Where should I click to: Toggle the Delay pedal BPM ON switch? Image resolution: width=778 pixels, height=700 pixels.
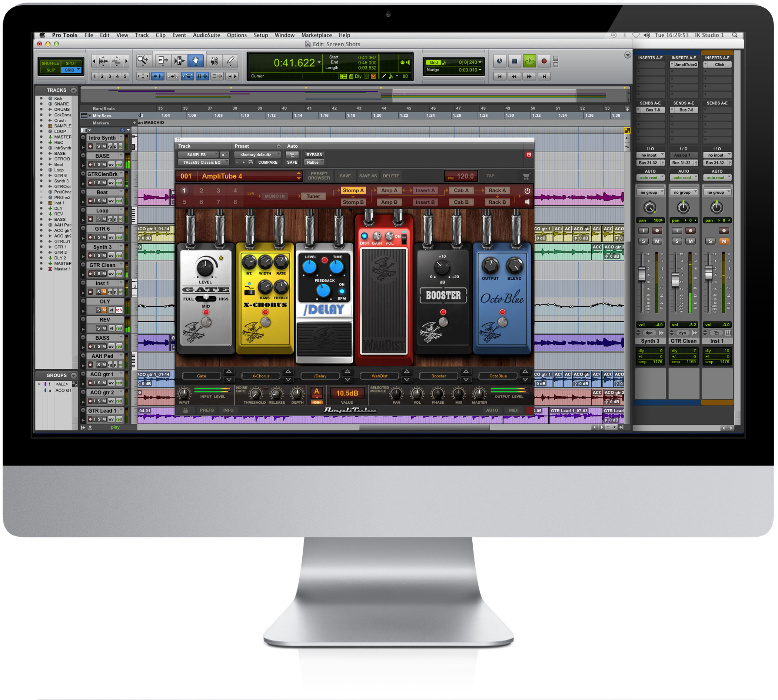click(341, 291)
